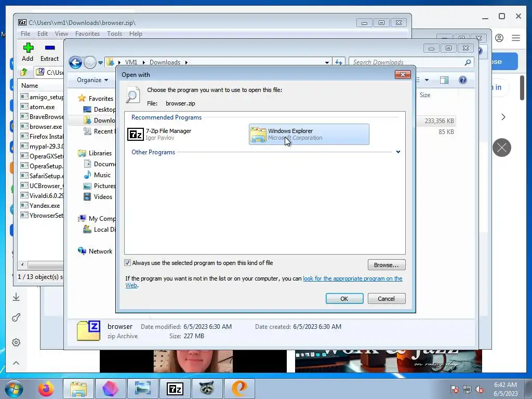This screenshot has height=399, width=532.
Task: Open the raccoon icon app on taskbar
Action: pyautogui.click(x=207, y=389)
